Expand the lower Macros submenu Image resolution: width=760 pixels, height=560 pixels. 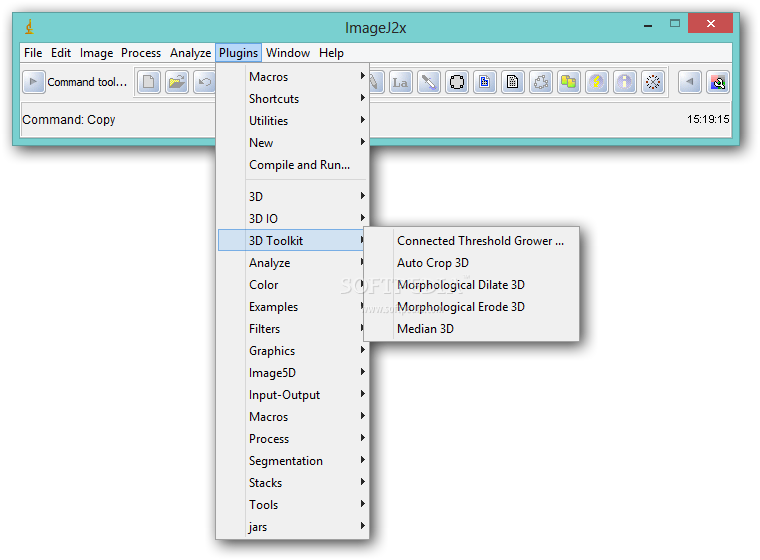click(293, 417)
